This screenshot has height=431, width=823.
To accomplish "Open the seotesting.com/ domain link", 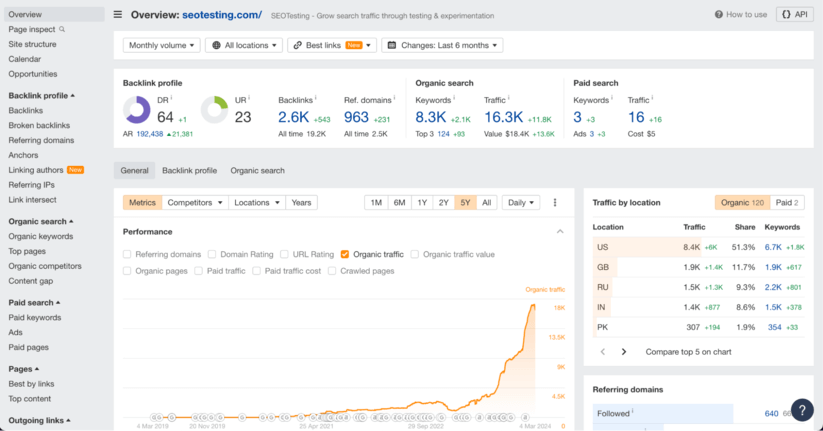I will click(x=223, y=15).
